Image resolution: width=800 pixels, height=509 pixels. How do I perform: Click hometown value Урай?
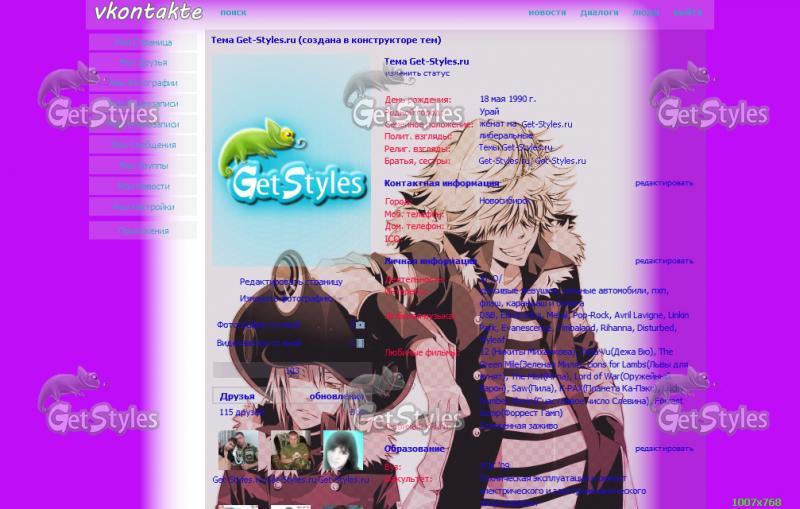coord(489,112)
